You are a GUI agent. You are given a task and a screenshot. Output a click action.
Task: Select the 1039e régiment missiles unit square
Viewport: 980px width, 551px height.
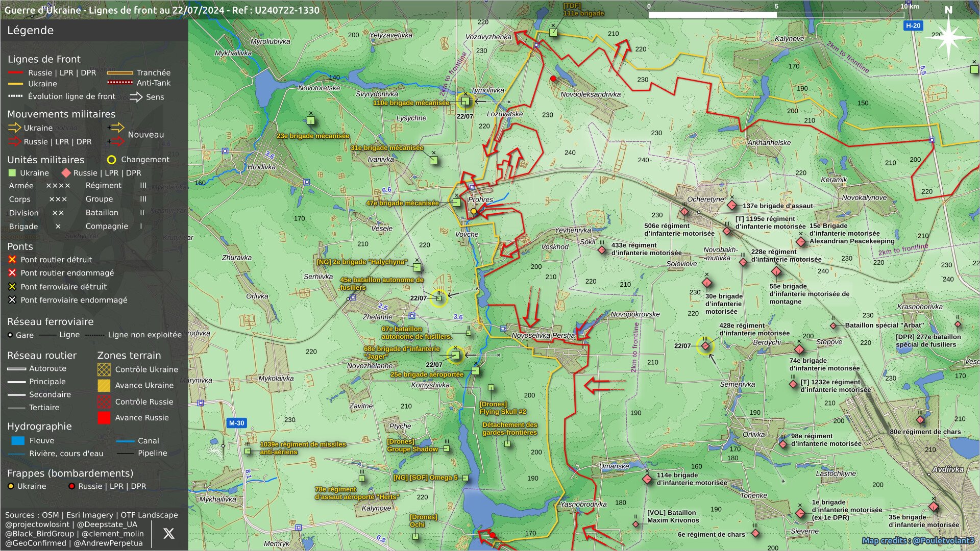pyautogui.click(x=248, y=451)
